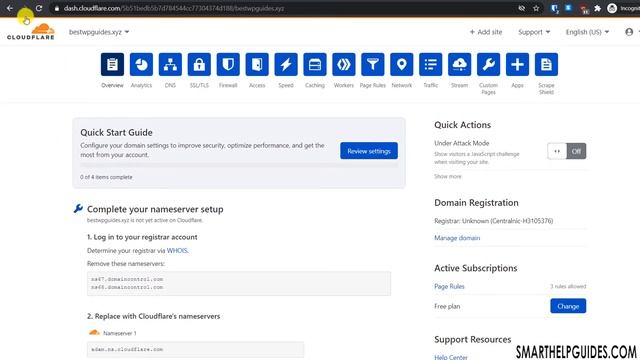Click the Change plan button
This screenshot has width=640, height=360.
(568, 306)
